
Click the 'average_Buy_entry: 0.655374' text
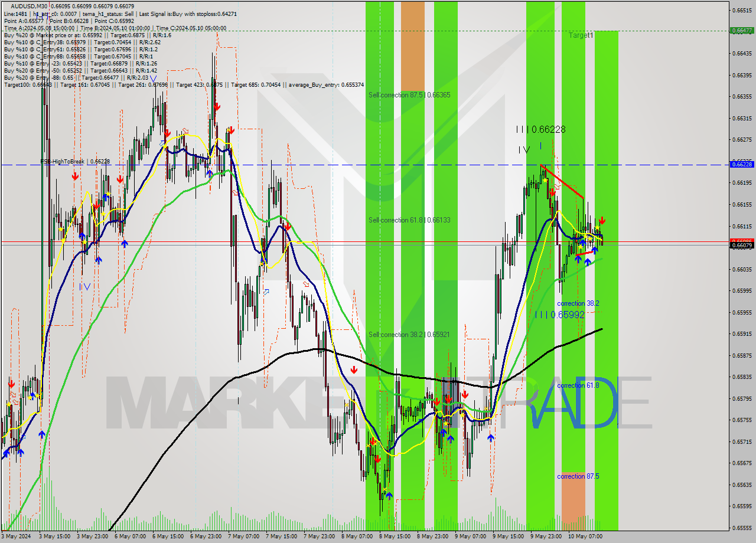[x=326, y=85]
